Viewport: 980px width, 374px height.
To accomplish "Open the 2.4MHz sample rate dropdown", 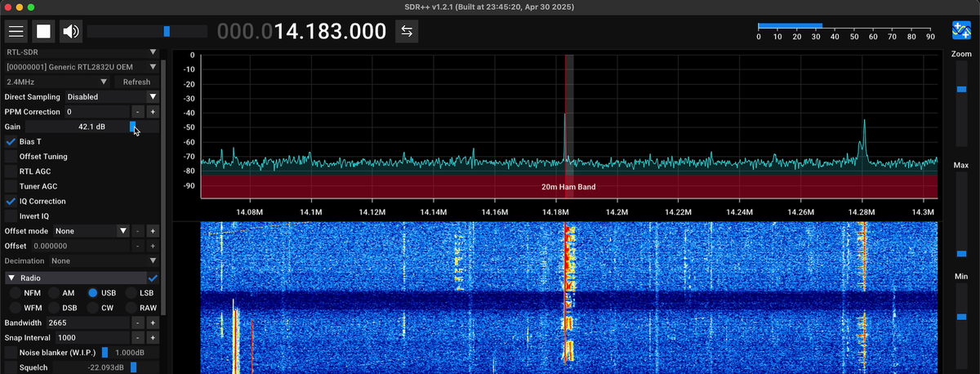I will point(57,82).
